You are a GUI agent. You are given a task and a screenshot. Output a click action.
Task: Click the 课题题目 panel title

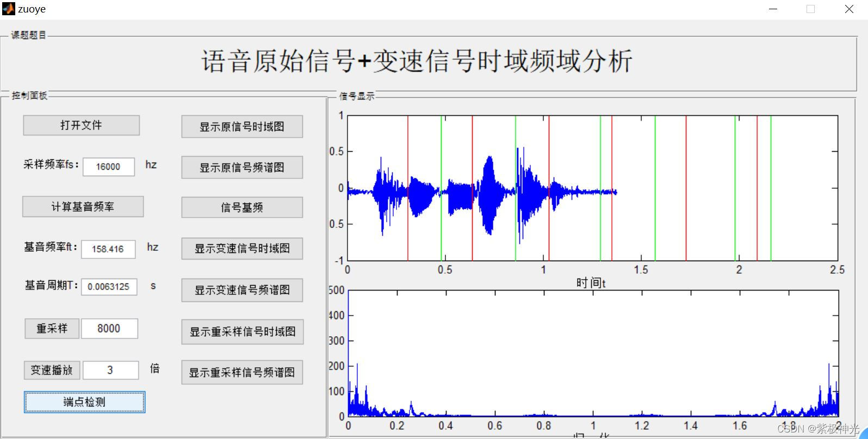(x=29, y=35)
